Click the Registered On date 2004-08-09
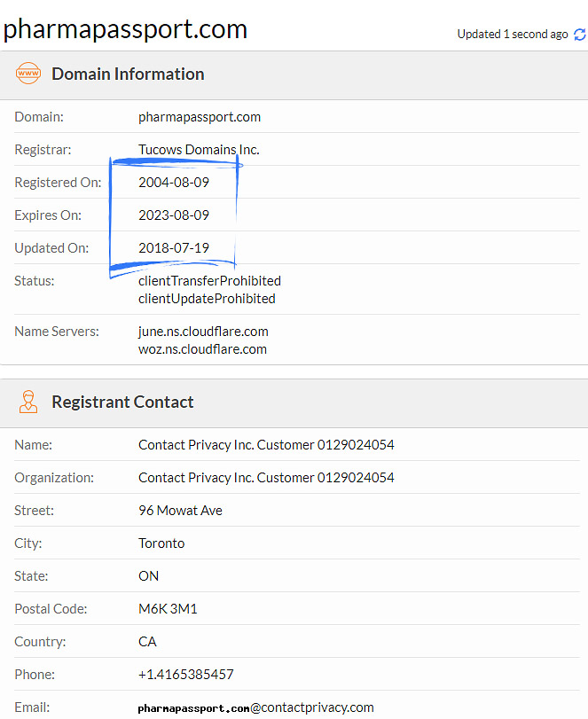588x719 pixels. click(x=173, y=183)
